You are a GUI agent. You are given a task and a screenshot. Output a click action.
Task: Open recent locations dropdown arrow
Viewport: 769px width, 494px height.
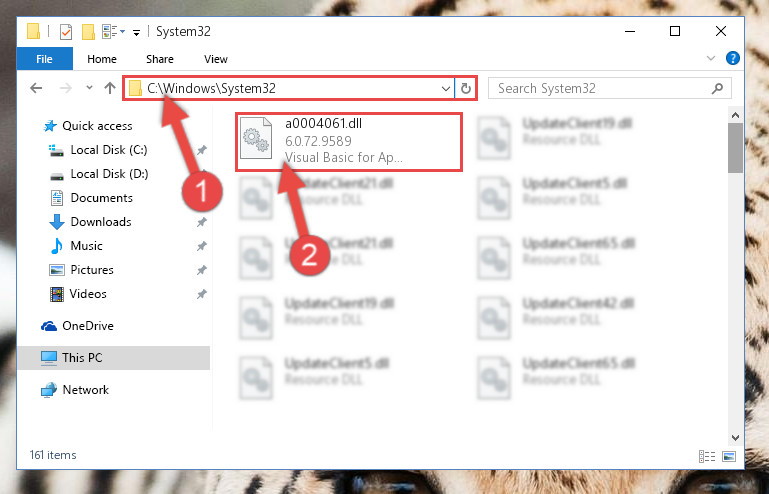pyautogui.click(x=89, y=88)
